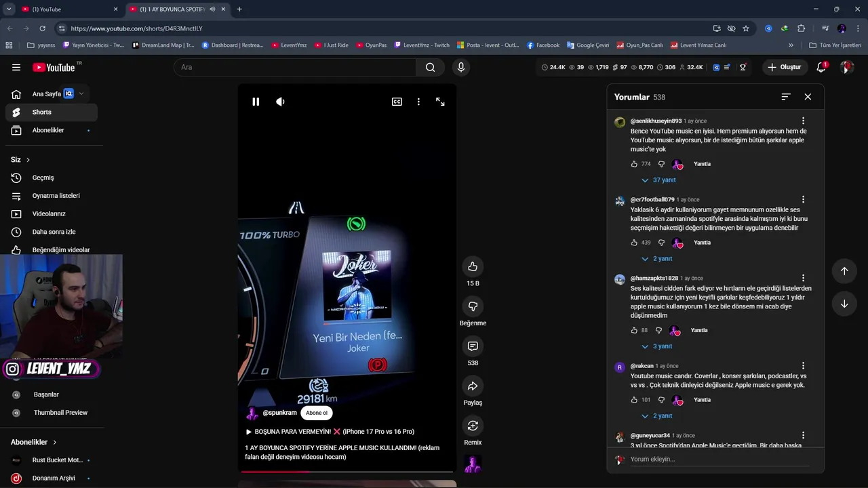Expand 3 yanıt replies
This screenshot has width=868, height=488.
[x=656, y=346]
